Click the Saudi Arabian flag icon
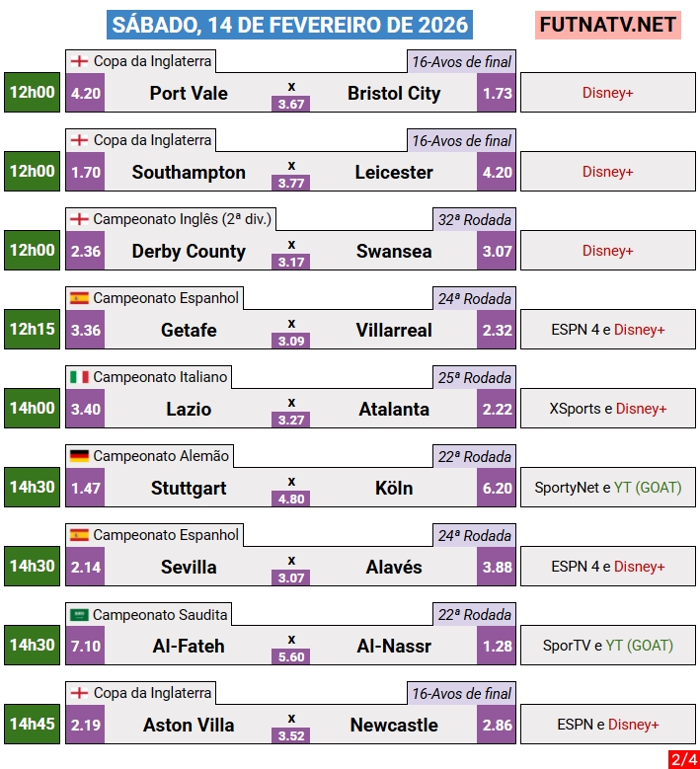The image size is (700, 769). (79, 614)
